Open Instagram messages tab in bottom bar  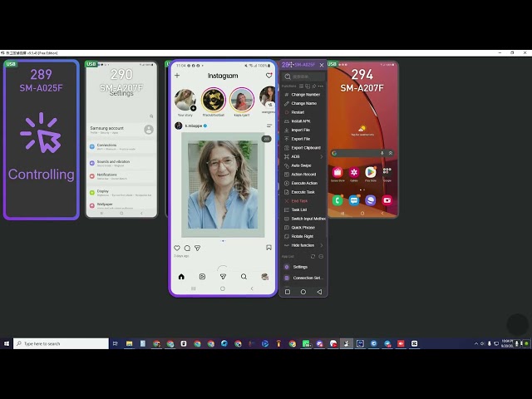point(223,277)
